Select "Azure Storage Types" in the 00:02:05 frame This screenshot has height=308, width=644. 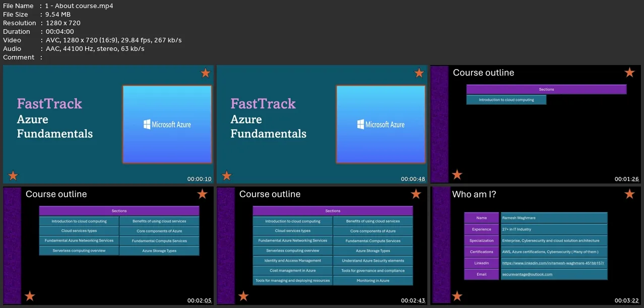pyautogui.click(x=159, y=251)
